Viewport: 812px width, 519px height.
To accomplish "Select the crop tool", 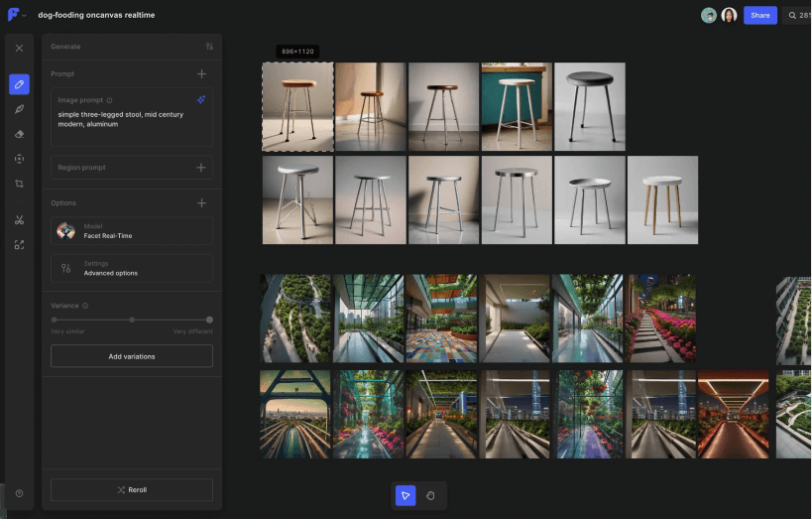I will click(x=19, y=184).
